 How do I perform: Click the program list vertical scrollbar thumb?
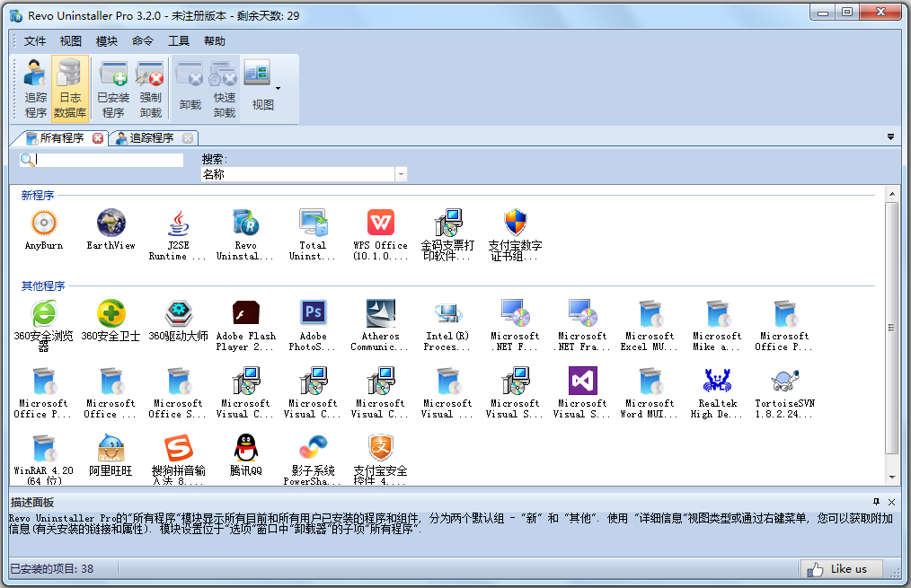(892, 328)
